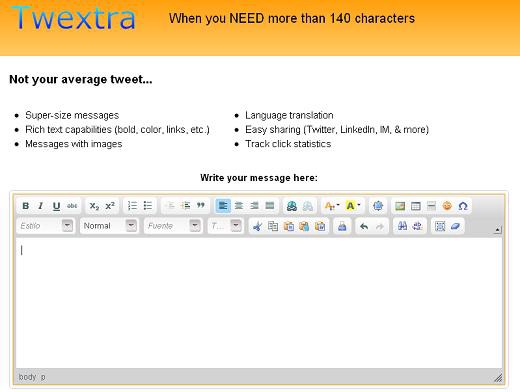Viewport: 520px width, 392px height.
Task: Click the Twextra logo
Action: coord(73,18)
